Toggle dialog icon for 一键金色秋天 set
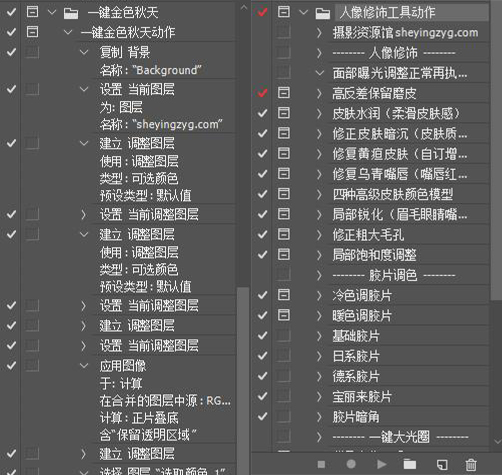 tap(32, 12)
